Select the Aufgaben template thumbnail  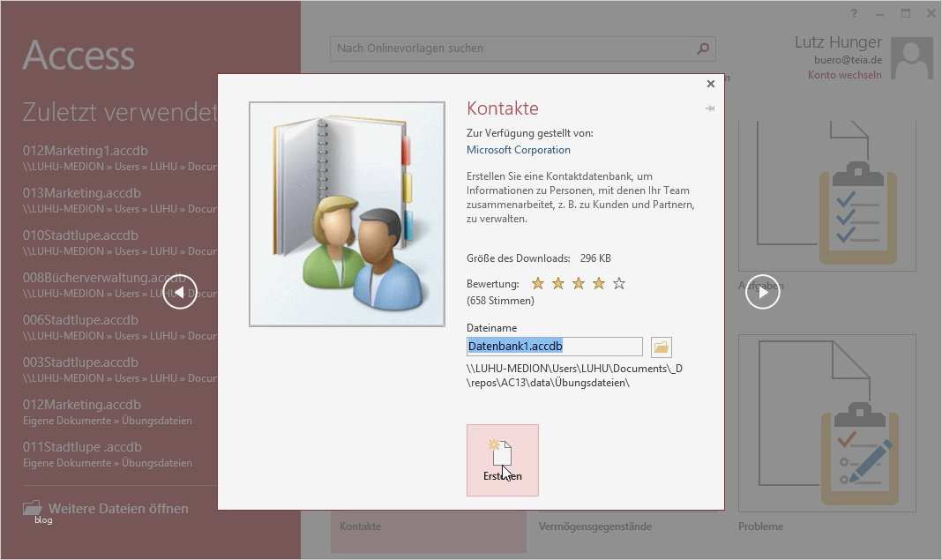pyautogui.click(x=827, y=196)
